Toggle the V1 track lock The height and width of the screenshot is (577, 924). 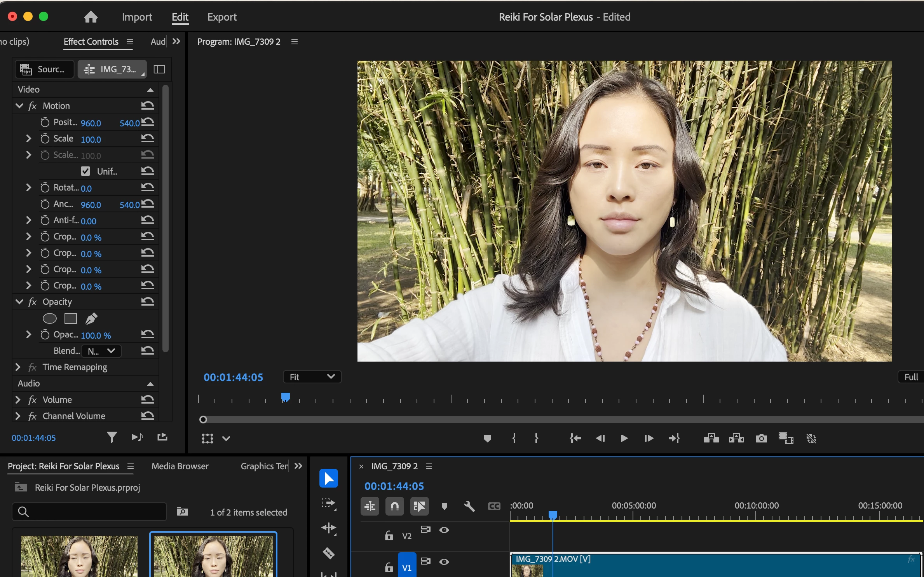(x=389, y=567)
